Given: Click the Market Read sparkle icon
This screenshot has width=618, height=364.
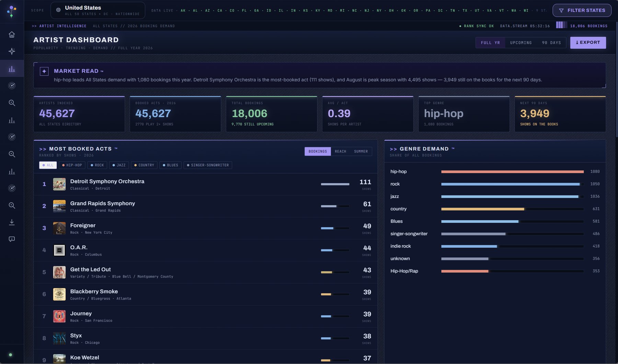Looking at the screenshot, I should (x=44, y=71).
